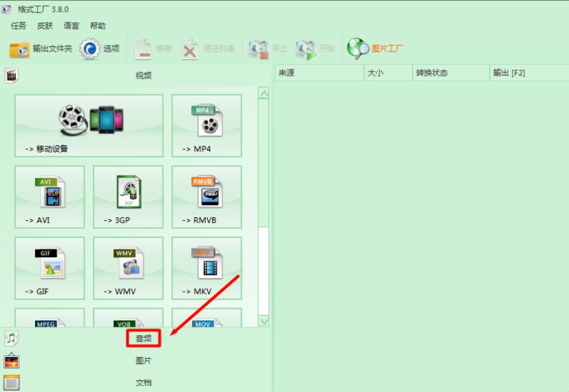Choose the GIF conversion tile

coord(50,268)
